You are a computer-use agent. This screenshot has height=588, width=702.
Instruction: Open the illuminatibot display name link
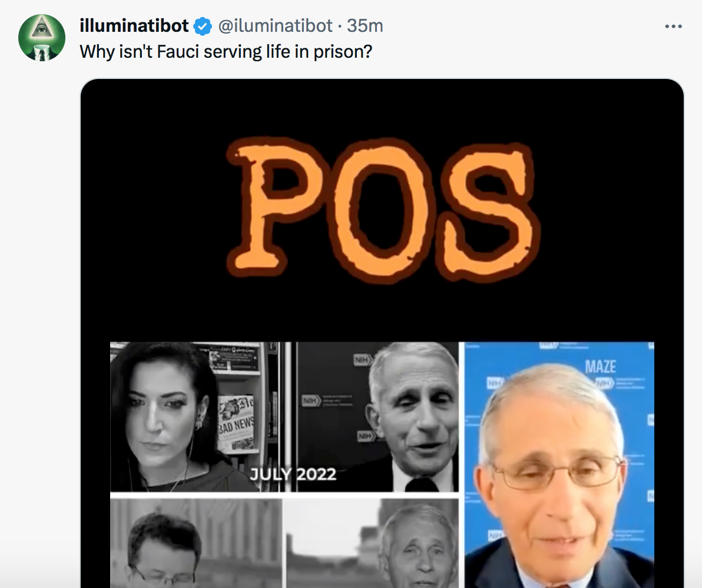134,26
